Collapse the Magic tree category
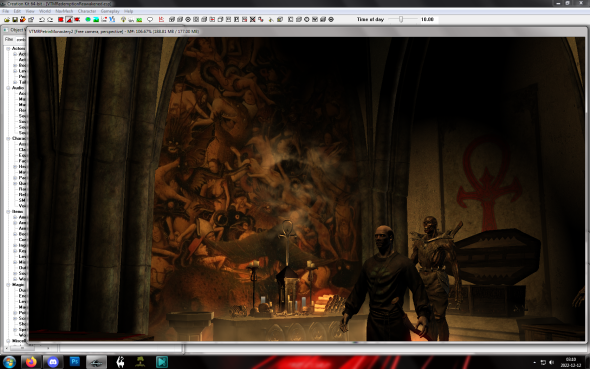Viewport: 590px width, 369px height. 8,285
